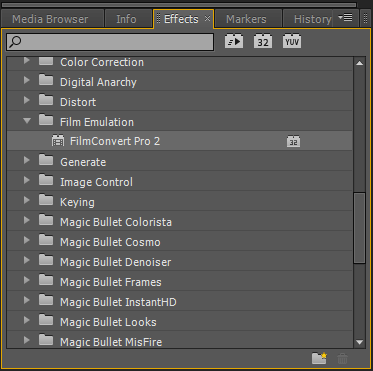This screenshot has width=373, height=371.
Task: Click the Keying folder icon
Action: coord(46,200)
